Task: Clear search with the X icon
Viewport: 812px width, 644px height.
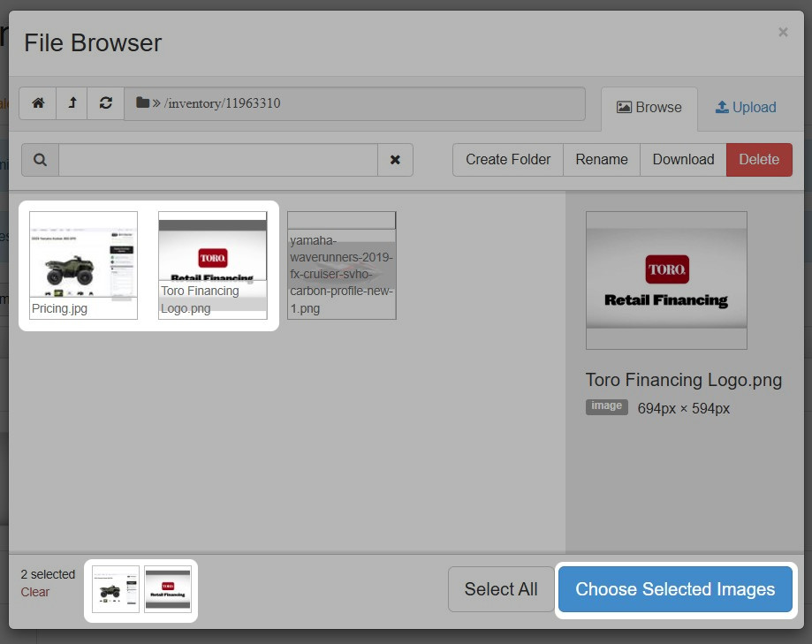Action: point(395,160)
